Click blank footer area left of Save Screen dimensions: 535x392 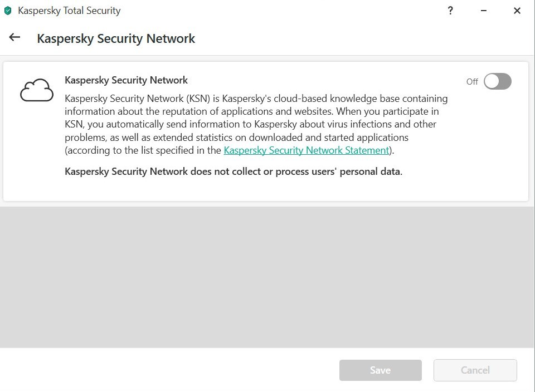(x=167, y=370)
